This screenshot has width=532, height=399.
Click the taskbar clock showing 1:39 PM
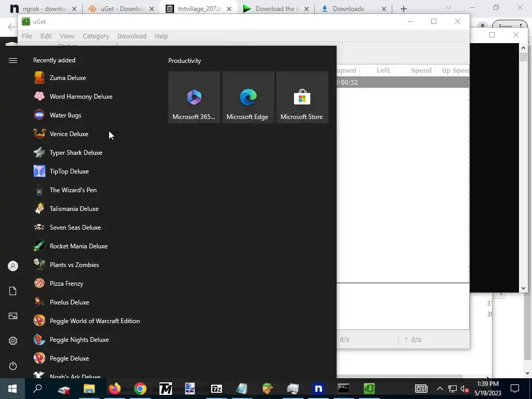click(x=487, y=389)
